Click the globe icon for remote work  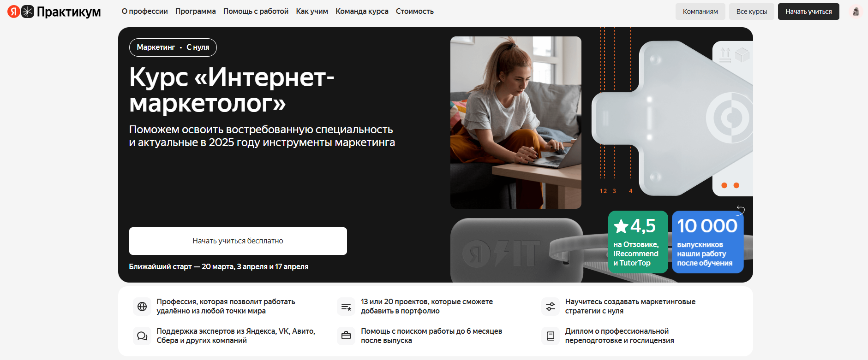click(142, 307)
